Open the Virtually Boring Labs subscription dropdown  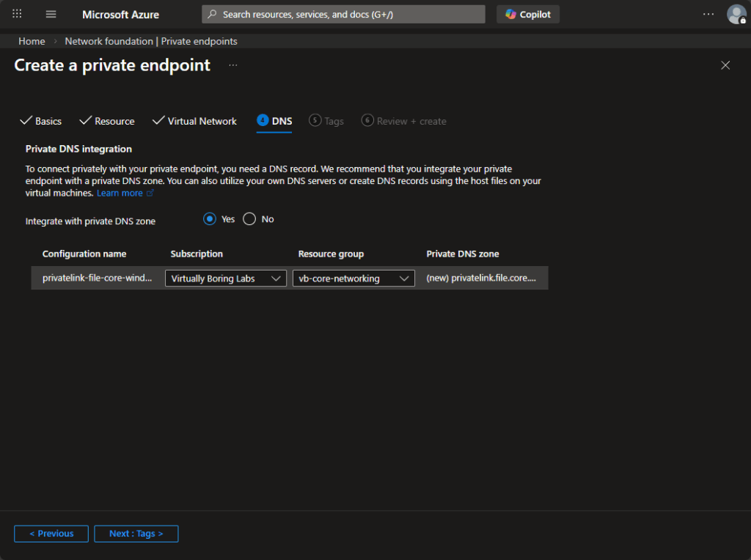point(226,278)
